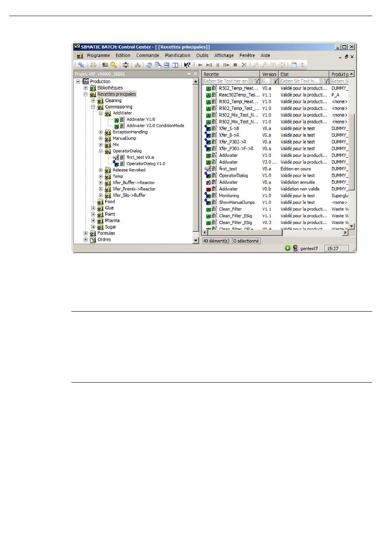
Task: Open the Affichage menu
Action: (x=224, y=55)
